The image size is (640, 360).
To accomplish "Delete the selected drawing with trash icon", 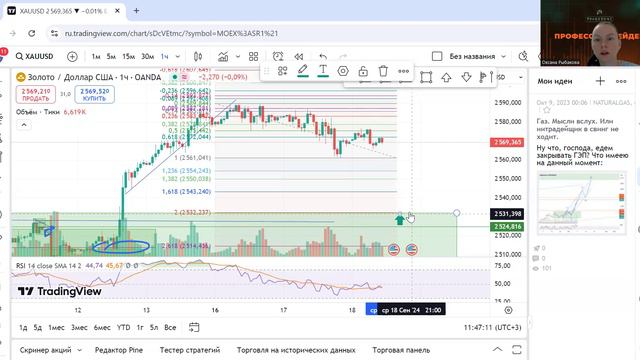I will pyautogui.click(x=383, y=71).
